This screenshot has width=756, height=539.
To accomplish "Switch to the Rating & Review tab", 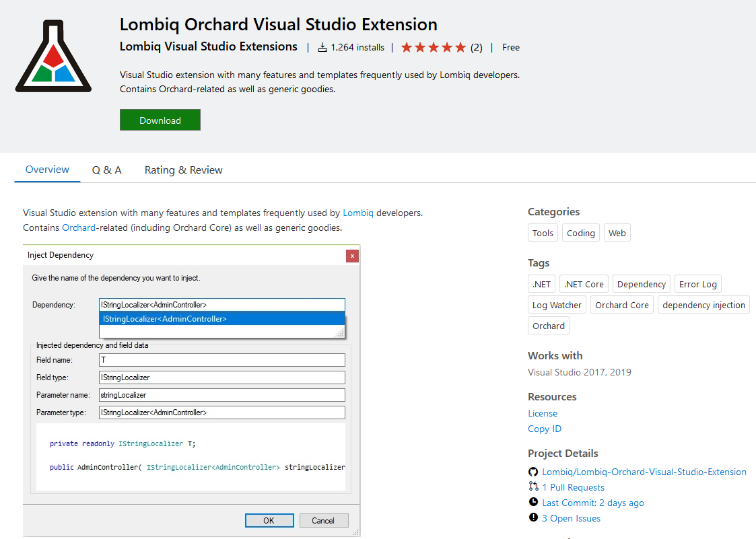I will tap(184, 170).
